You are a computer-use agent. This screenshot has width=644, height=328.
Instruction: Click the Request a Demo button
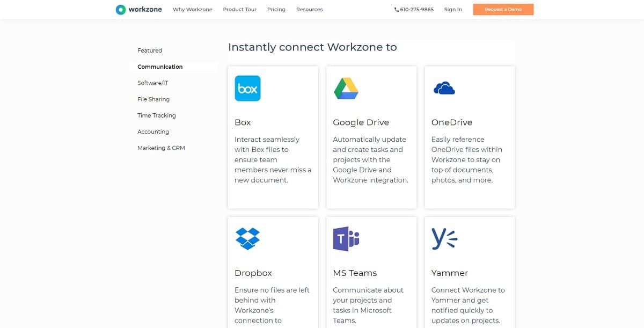point(503,9)
